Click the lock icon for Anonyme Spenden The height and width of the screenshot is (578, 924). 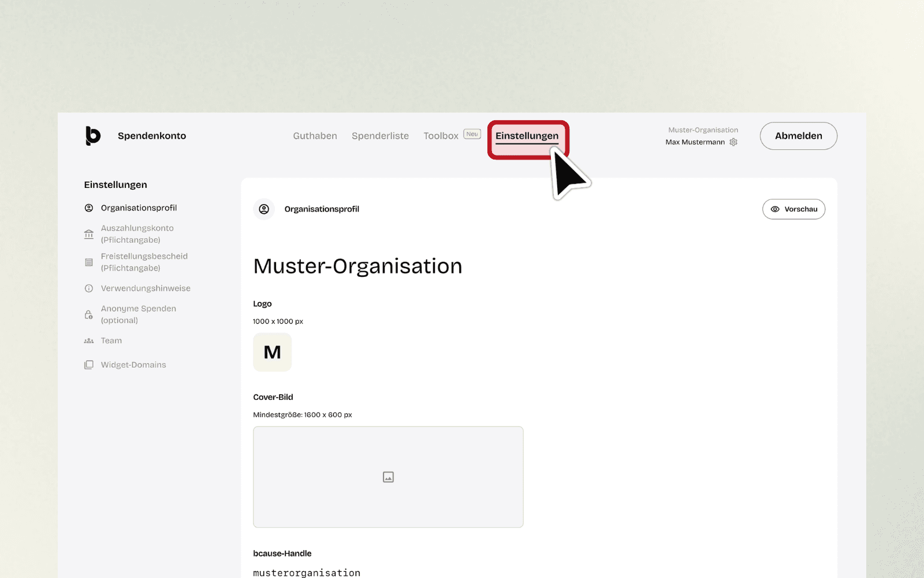pos(89,314)
